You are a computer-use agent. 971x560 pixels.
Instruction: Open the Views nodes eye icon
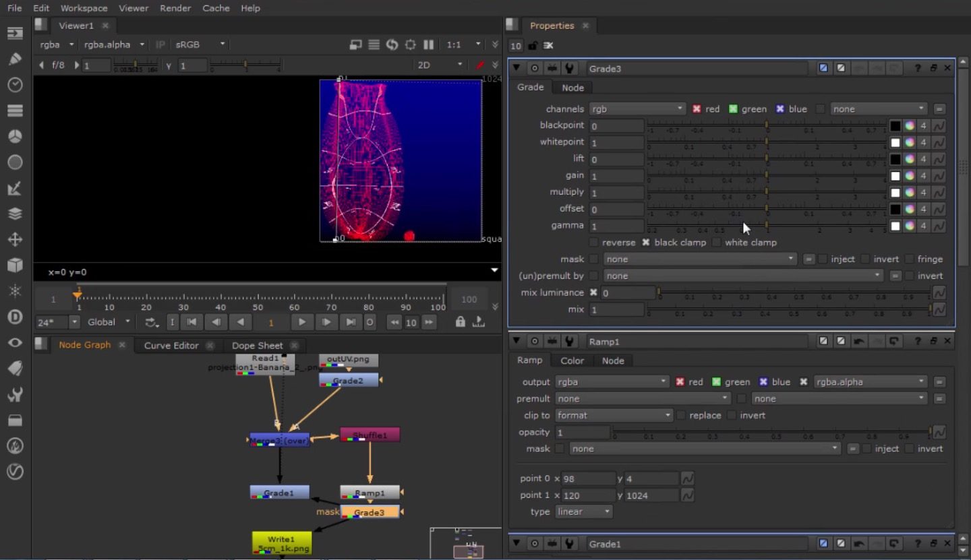pyautogui.click(x=15, y=342)
